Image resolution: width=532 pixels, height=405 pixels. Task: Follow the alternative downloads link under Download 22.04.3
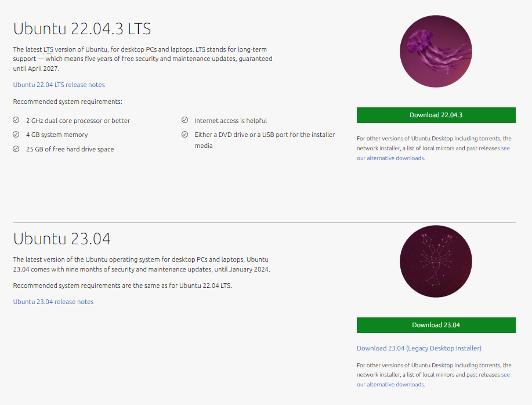pyautogui.click(x=390, y=158)
